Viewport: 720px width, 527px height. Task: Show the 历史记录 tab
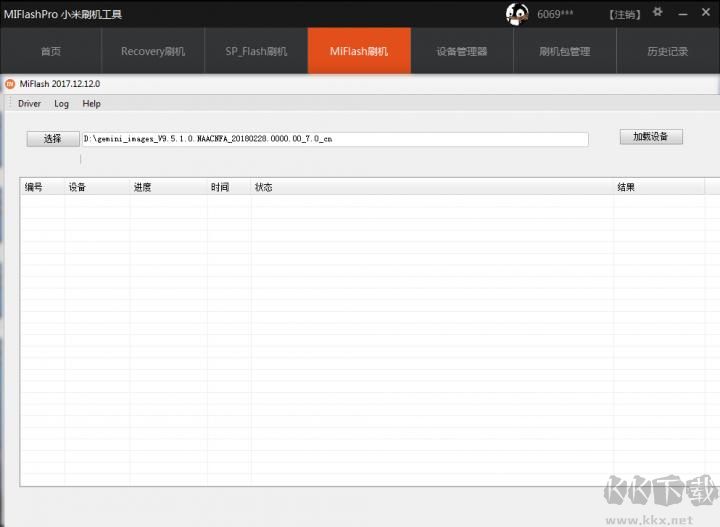tap(668, 51)
